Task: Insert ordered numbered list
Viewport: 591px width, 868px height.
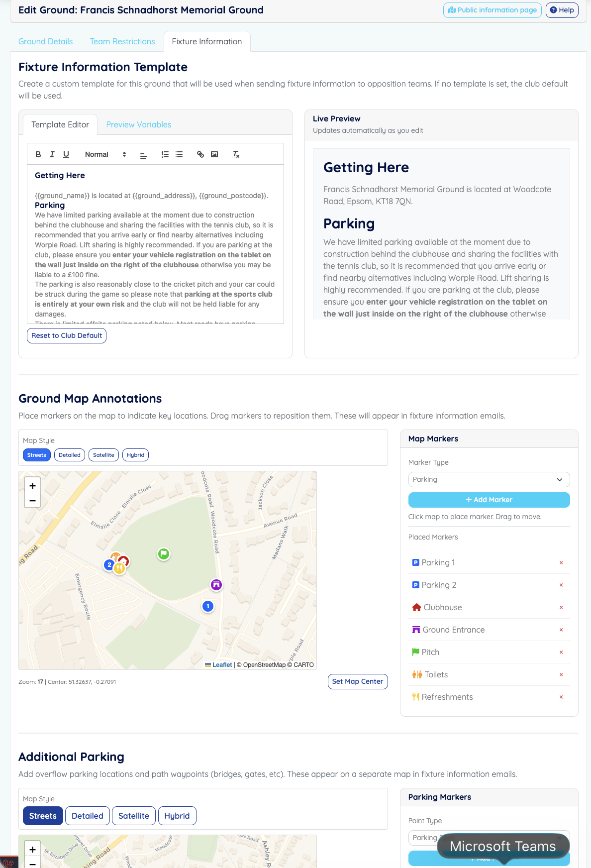Action: pyautogui.click(x=165, y=154)
